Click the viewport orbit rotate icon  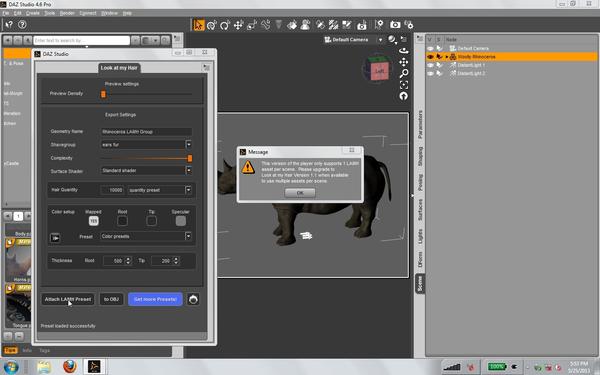403,51
